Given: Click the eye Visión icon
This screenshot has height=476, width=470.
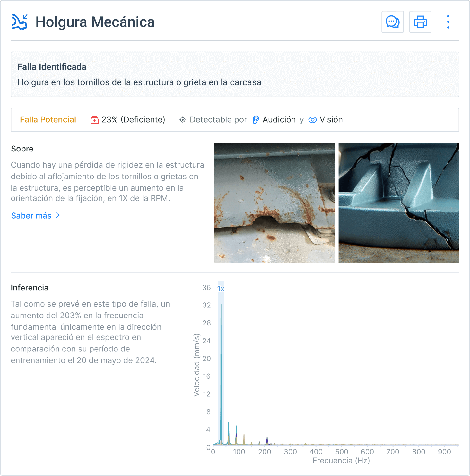Looking at the screenshot, I should pos(312,120).
